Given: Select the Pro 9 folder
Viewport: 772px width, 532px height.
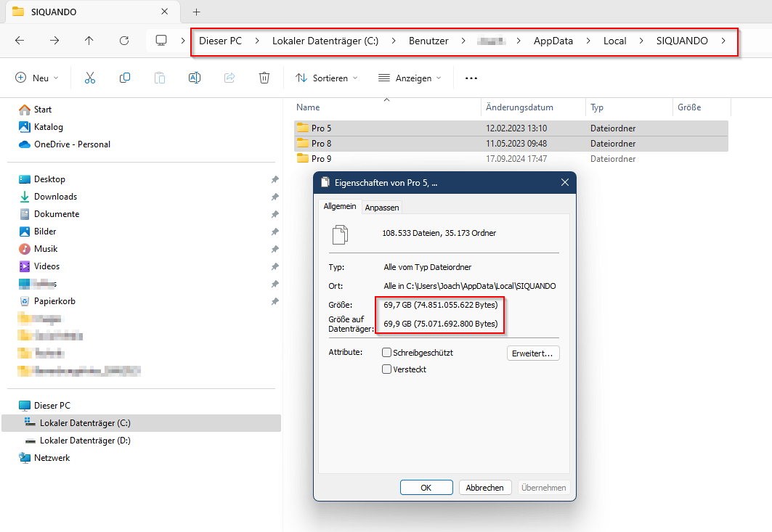Looking at the screenshot, I should coord(511,158).
